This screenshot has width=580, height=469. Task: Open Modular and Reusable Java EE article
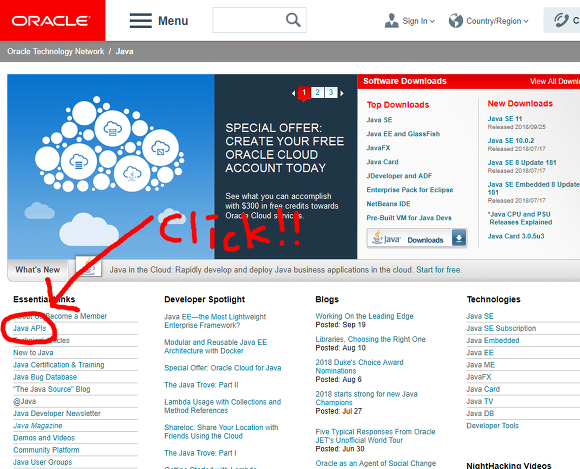pos(216,347)
